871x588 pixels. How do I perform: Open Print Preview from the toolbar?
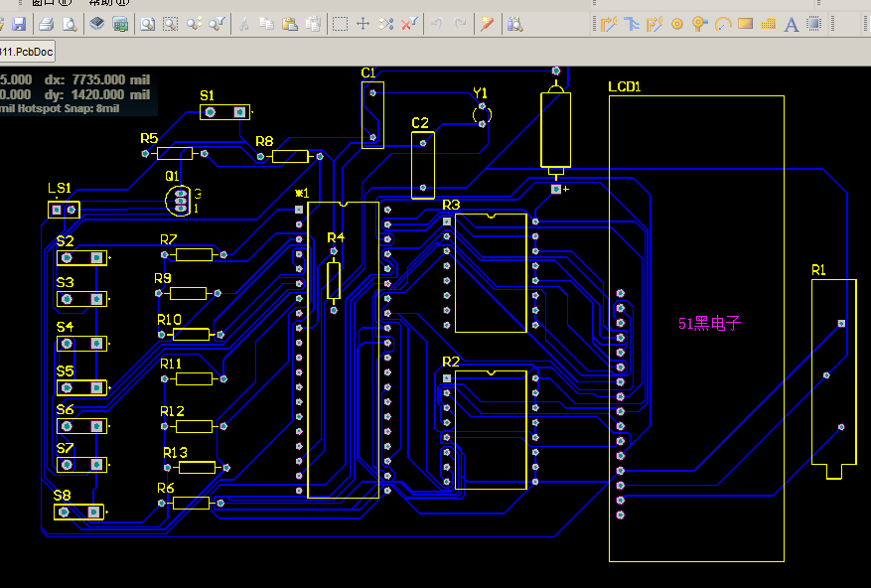tap(70, 24)
